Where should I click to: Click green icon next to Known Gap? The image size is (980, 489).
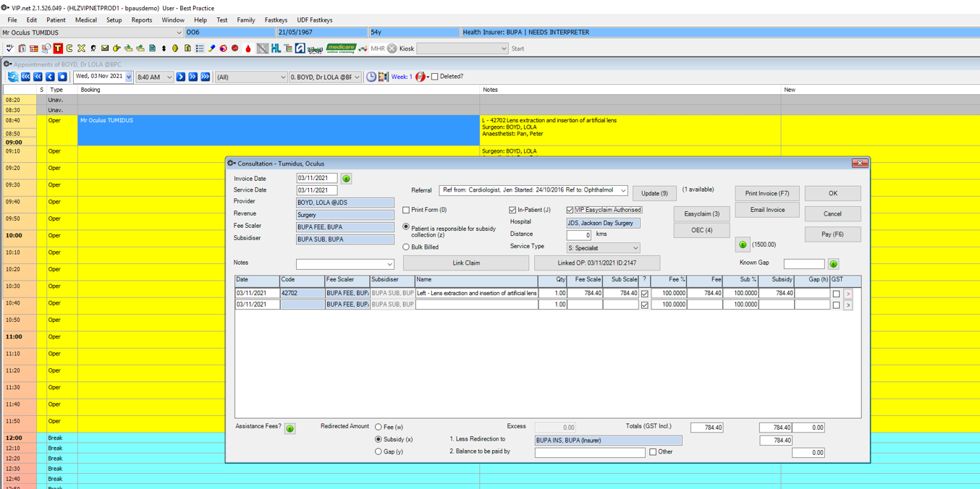[x=834, y=264]
